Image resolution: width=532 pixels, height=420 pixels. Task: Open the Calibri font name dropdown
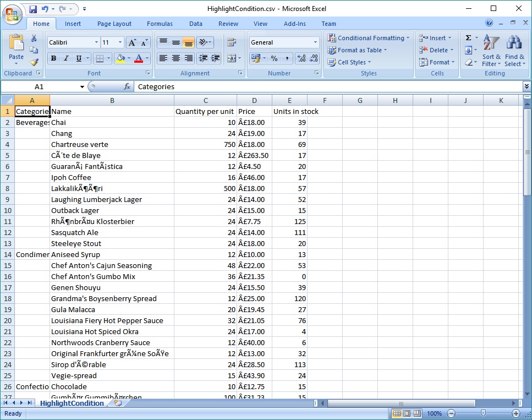click(x=97, y=42)
